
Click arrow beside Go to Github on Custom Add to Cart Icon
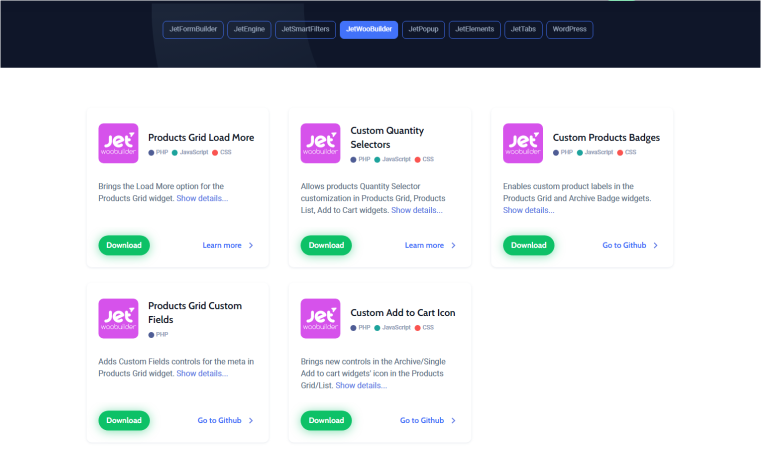tap(453, 420)
